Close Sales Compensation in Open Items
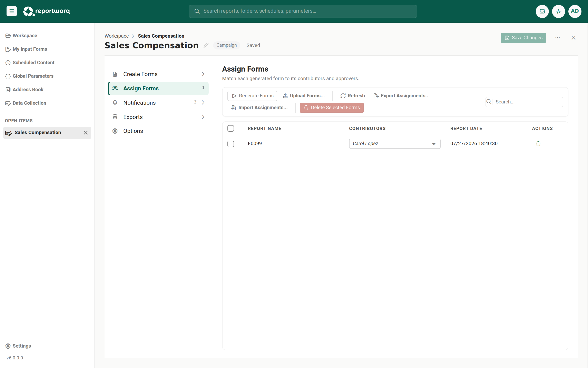This screenshot has height=368, width=588. click(x=86, y=133)
